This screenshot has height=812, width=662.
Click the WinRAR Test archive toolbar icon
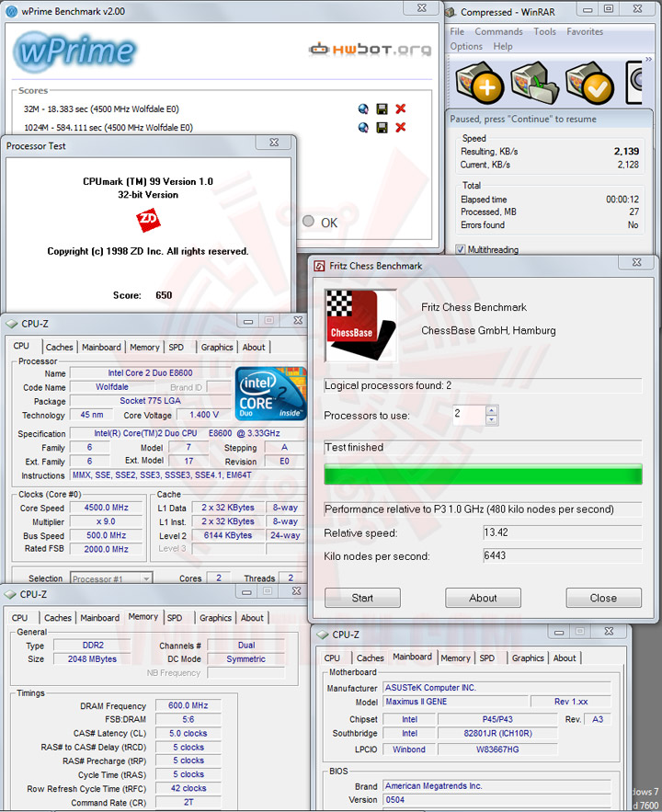click(x=590, y=83)
